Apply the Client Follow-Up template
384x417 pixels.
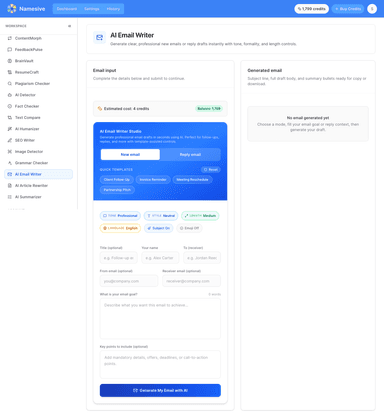[117, 180]
